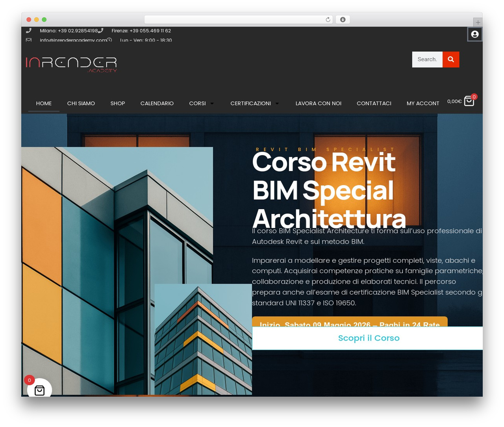The width and height of the screenshot is (504, 427).
Task: Click the browser reload icon
Action: 328,20
